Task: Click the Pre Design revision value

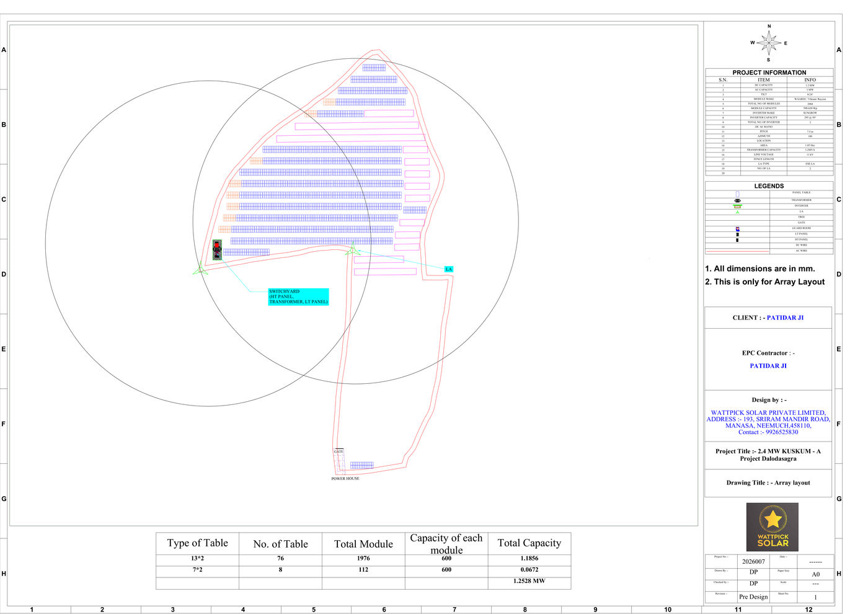Action: [x=753, y=597]
